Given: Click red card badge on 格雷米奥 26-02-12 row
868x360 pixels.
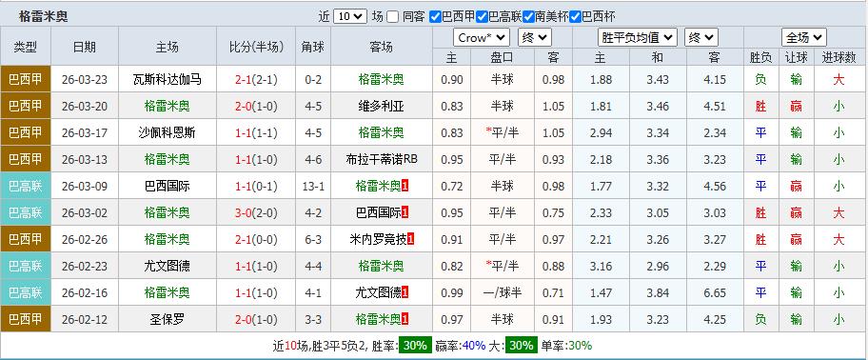Looking at the screenshot, I should pyautogui.click(x=405, y=319).
